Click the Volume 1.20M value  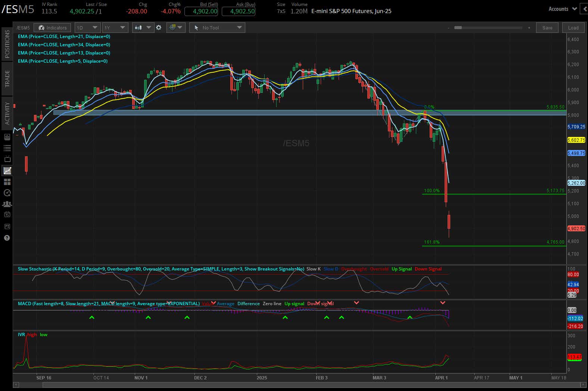299,11
